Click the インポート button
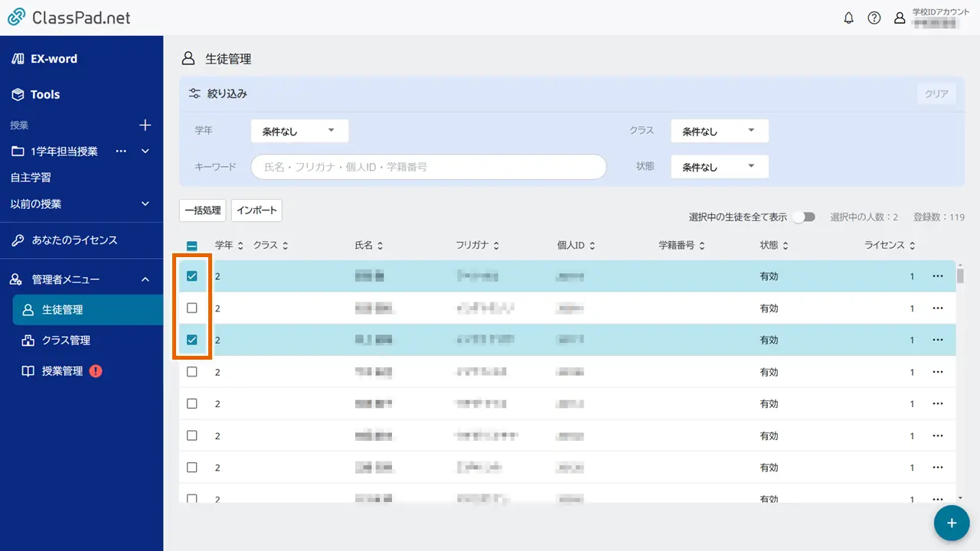980x551 pixels. [x=256, y=210]
